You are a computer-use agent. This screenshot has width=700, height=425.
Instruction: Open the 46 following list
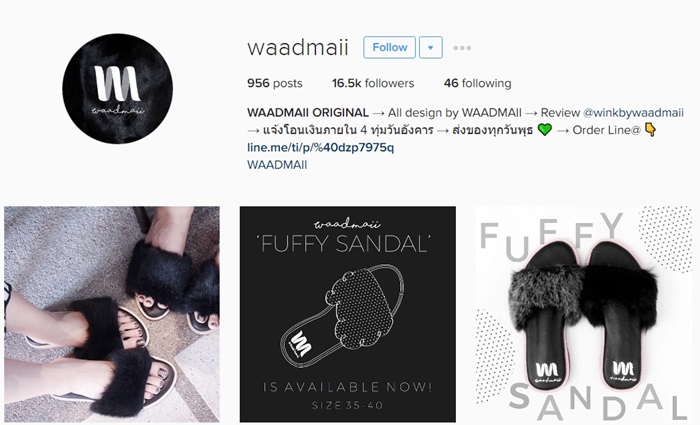click(x=477, y=83)
